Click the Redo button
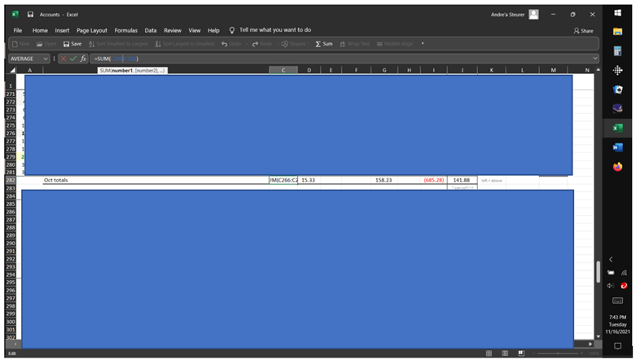This screenshot has width=640, height=364. point(262,44)
